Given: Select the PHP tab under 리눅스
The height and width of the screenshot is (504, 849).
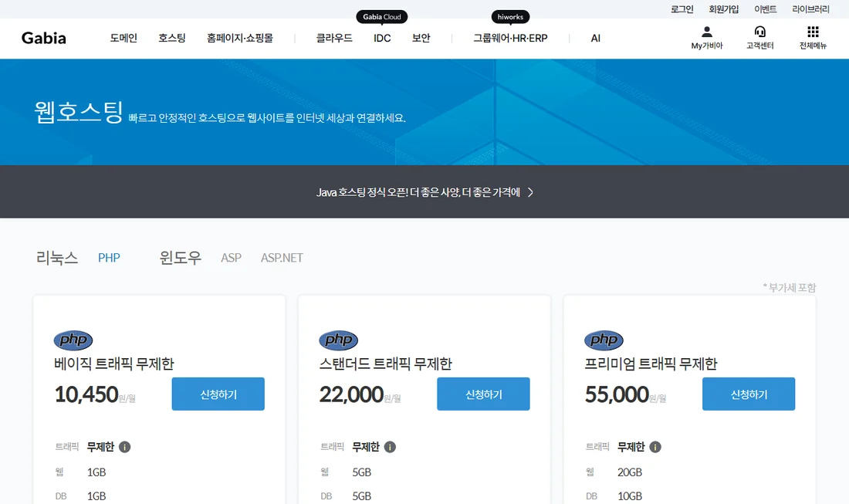Looking at the screenshot, I should pyautogui.click(x=109, y=258).
